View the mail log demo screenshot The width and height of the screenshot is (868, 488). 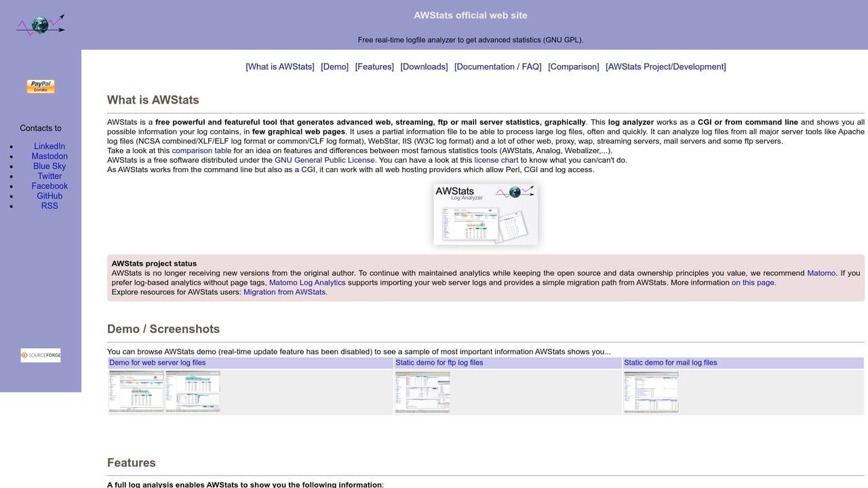pyautogui.click(x=650, y=391)
